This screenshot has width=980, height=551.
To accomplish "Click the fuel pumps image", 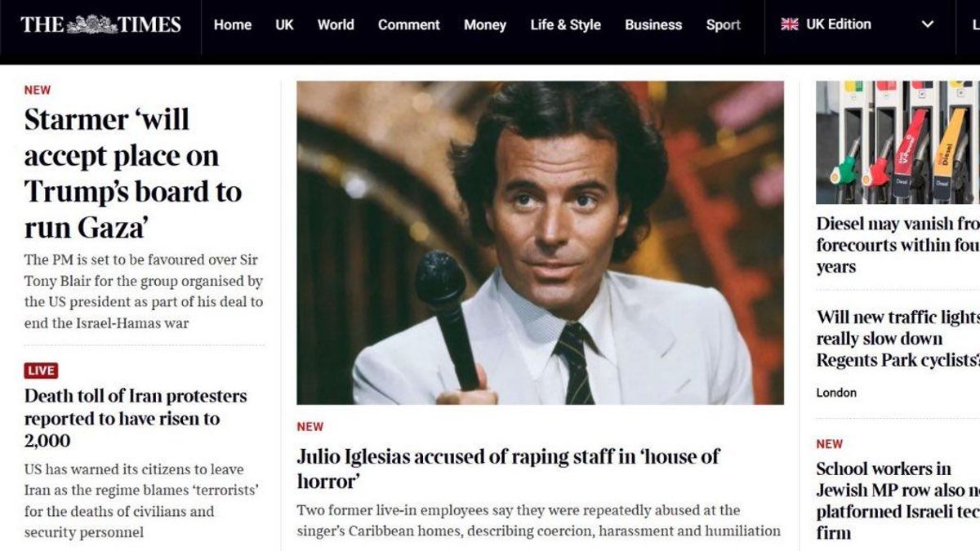I will click(x=898, y=139).
